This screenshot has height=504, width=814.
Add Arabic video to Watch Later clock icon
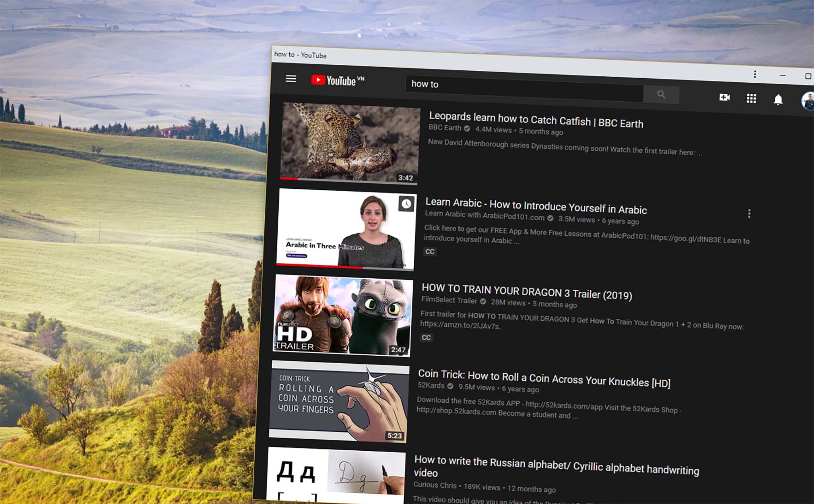[406, 204]
